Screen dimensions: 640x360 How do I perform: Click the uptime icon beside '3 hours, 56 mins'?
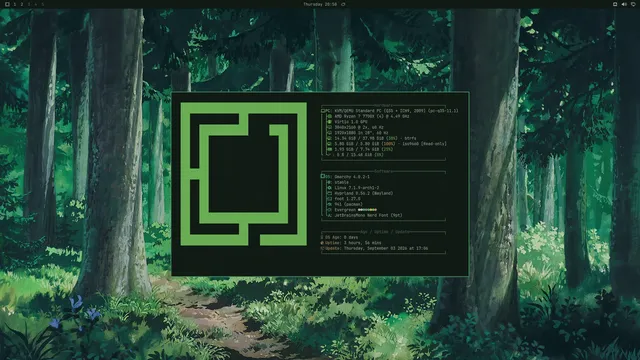322,243
